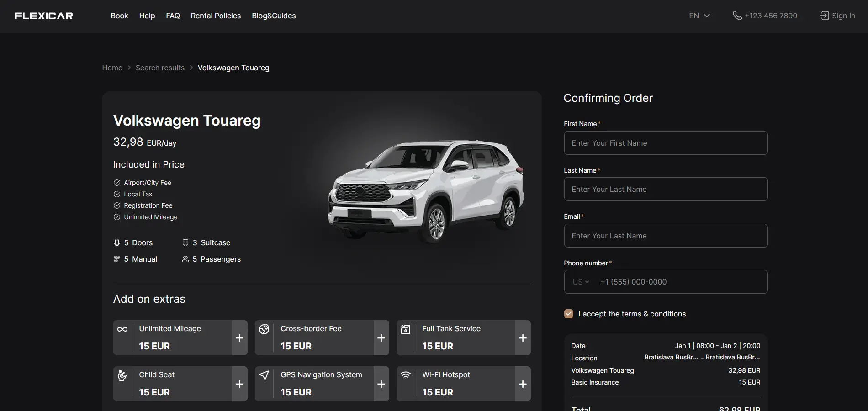Open Rental Policies in the navigation
This screenshot has width=868, height=411.
(x=216, y=16)
